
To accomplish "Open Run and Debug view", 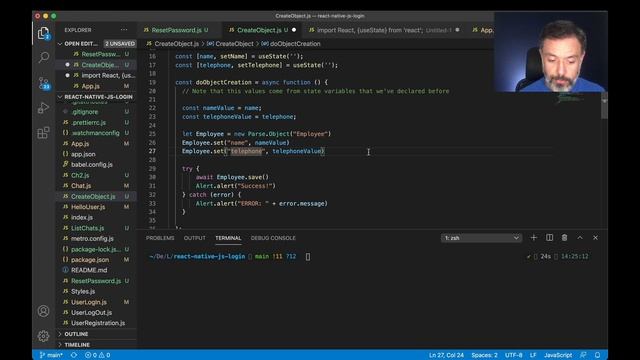I will pyautogui.click(x=43, y=108).
